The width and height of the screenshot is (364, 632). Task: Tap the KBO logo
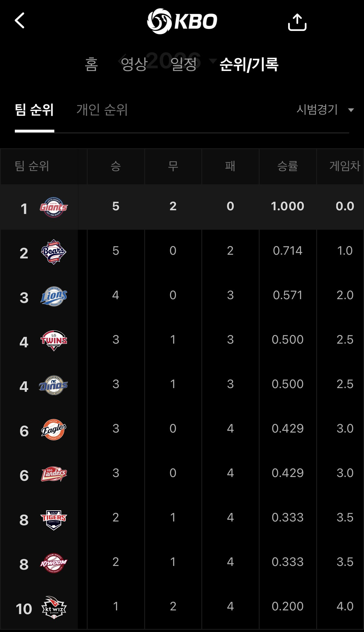tap(182, 21)
